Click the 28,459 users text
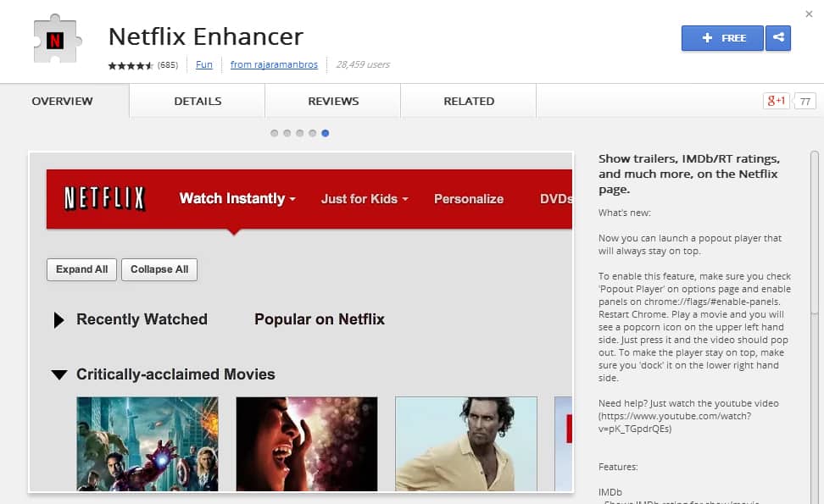The image size is (824, 504). pyautogui.click(x=363, y=64)
